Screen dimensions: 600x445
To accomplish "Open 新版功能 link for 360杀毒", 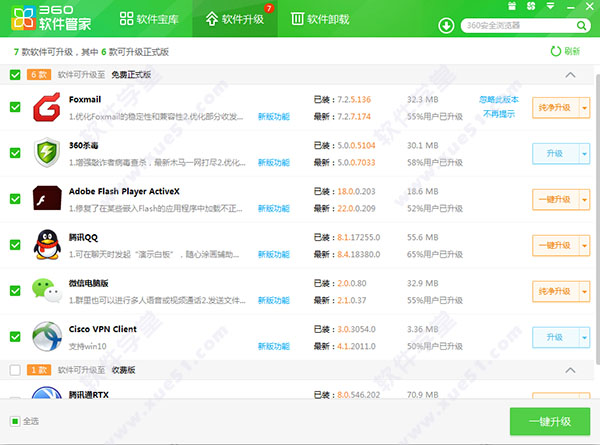I will (274, 162).
